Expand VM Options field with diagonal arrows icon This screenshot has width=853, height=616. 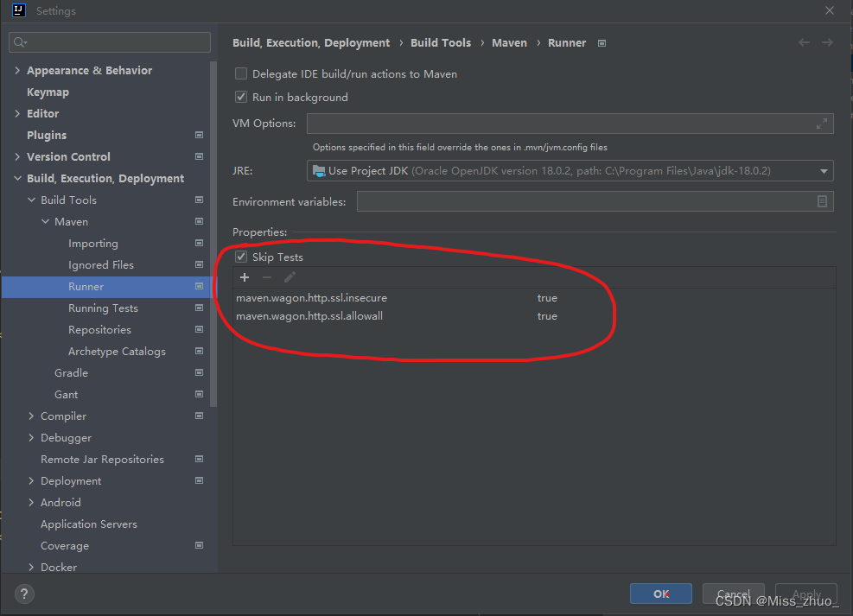point(821,123)
